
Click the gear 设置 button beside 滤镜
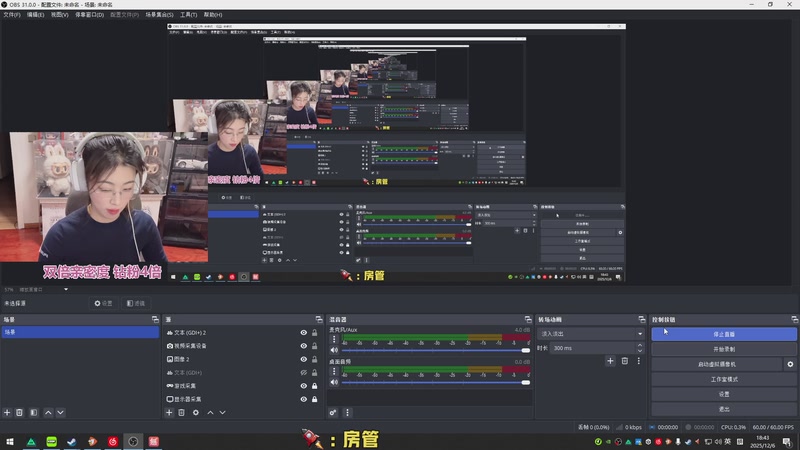(x=104, y=303)
